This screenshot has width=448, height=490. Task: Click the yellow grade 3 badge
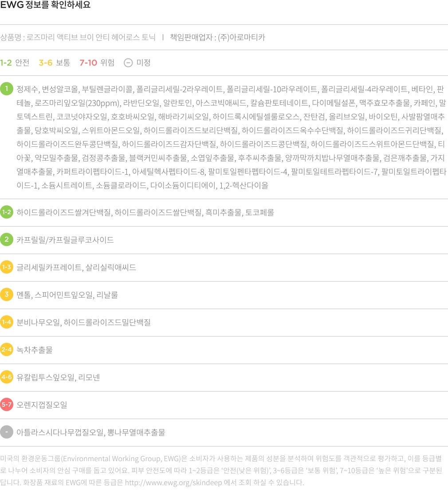coord(7,295)
